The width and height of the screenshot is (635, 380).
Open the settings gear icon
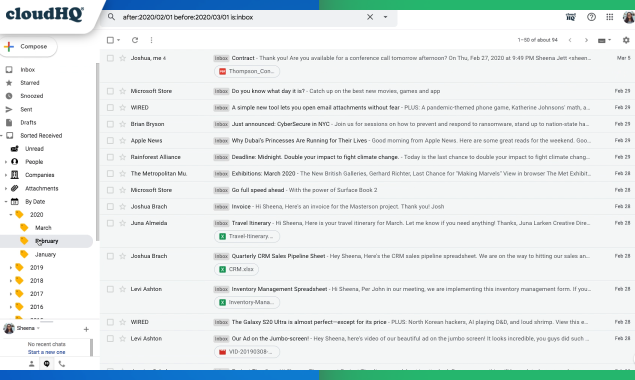(626, 40)
